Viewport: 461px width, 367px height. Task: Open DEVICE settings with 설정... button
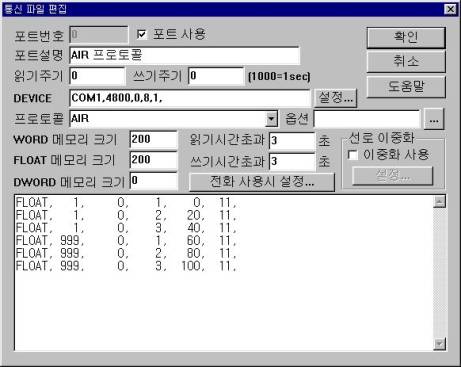point(335,98)
